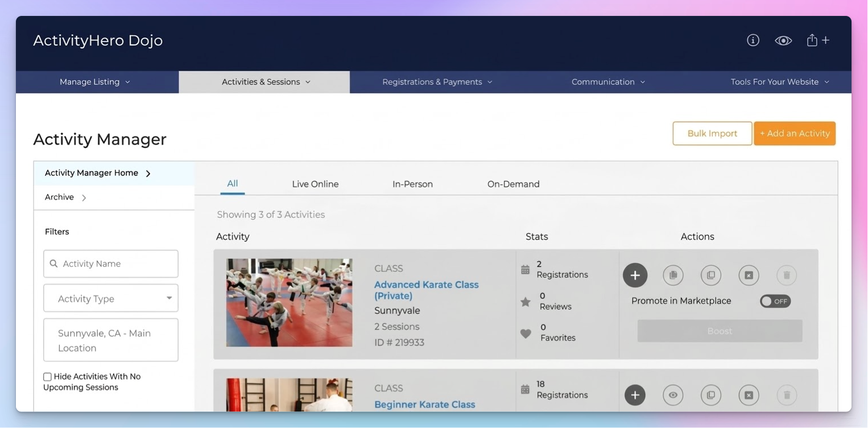Switch to the In-Person tab
This screenshot has width=868, height=428.
coord(412,184)
